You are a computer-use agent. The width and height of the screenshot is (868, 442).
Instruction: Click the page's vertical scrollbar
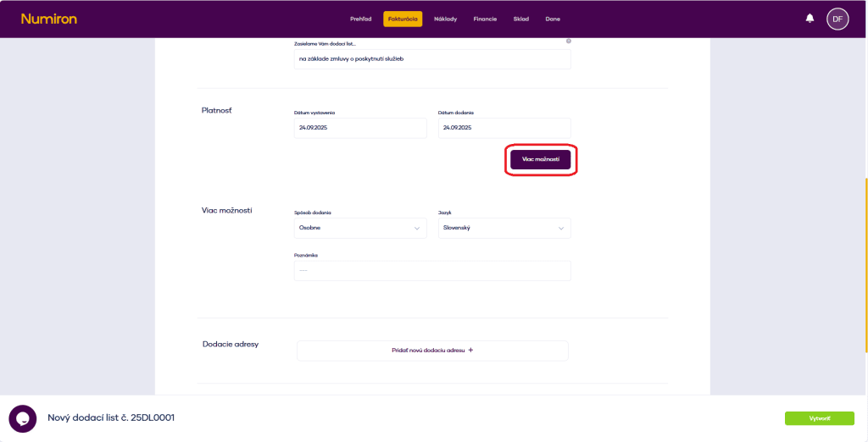tap(865, 262)
